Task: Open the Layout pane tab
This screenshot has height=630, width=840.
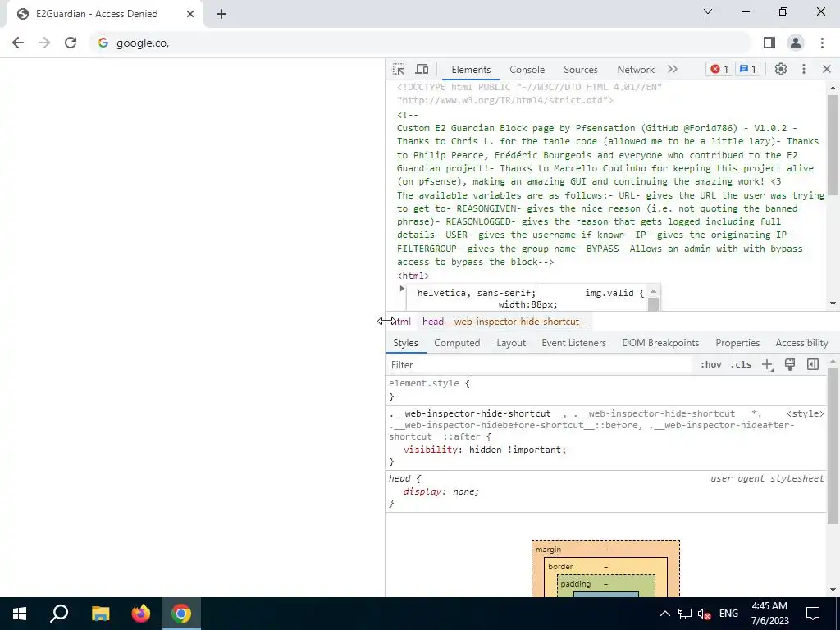Action: pos(511,343)
